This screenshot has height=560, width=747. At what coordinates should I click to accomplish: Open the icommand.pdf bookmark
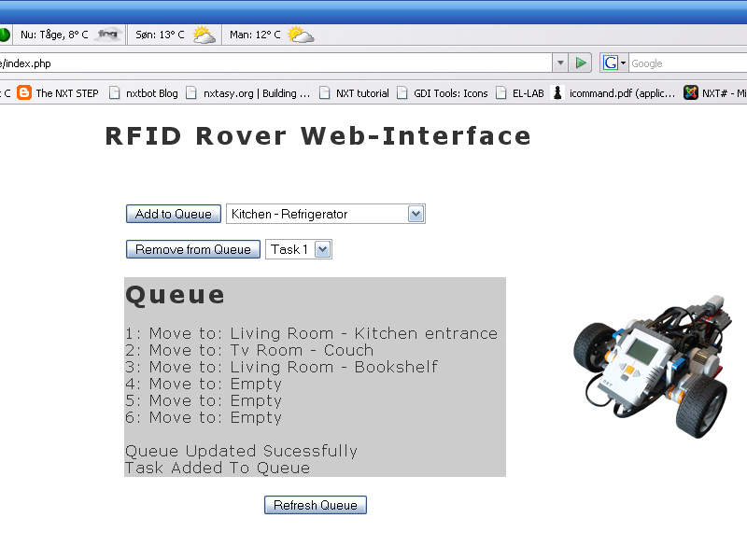point(613,93)
